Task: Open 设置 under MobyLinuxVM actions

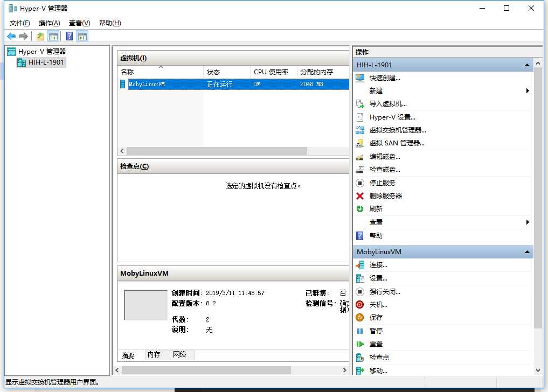Action: point(378,278)
